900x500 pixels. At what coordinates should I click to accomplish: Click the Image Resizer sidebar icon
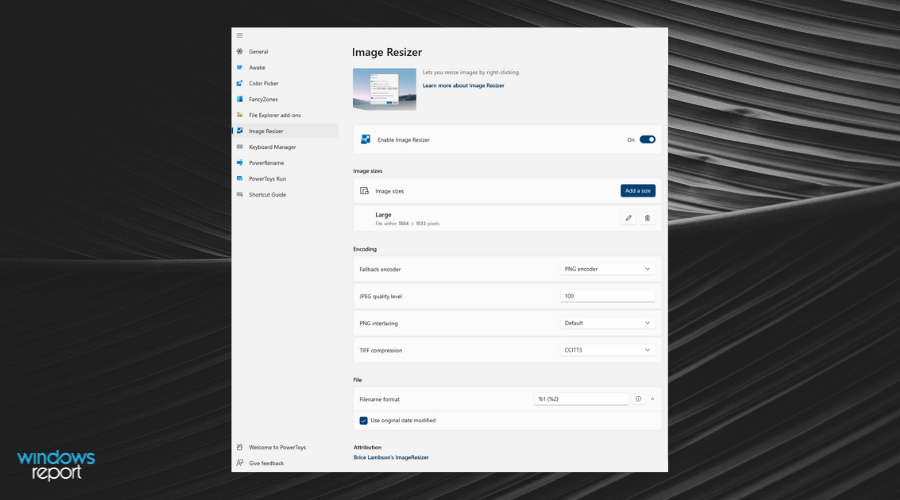coord(240,131)
